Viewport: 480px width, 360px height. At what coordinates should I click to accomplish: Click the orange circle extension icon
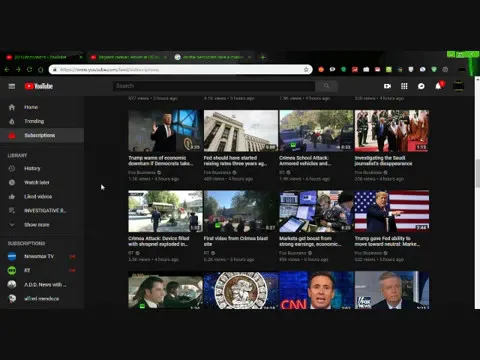click(x=321, y=69)
